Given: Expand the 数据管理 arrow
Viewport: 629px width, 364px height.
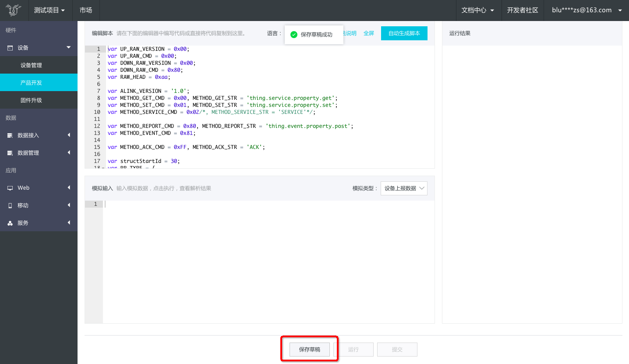Looking at the screenshot, I should pyautogui.click(x=69, y=152).
